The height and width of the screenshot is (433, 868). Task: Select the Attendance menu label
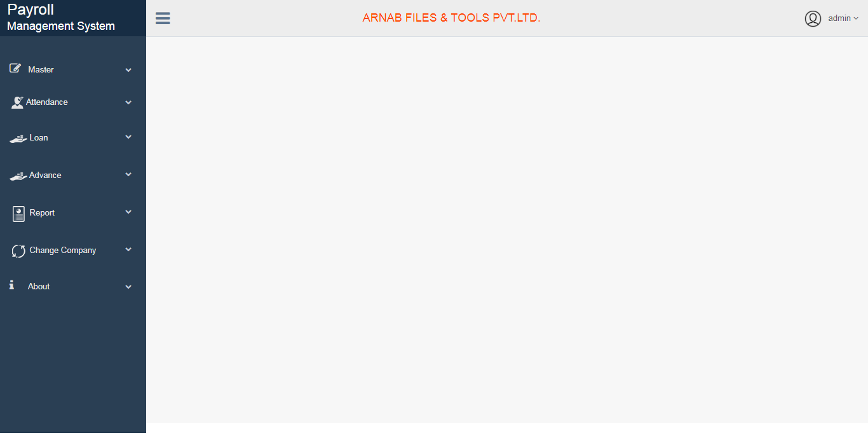(x=47, y=102)
